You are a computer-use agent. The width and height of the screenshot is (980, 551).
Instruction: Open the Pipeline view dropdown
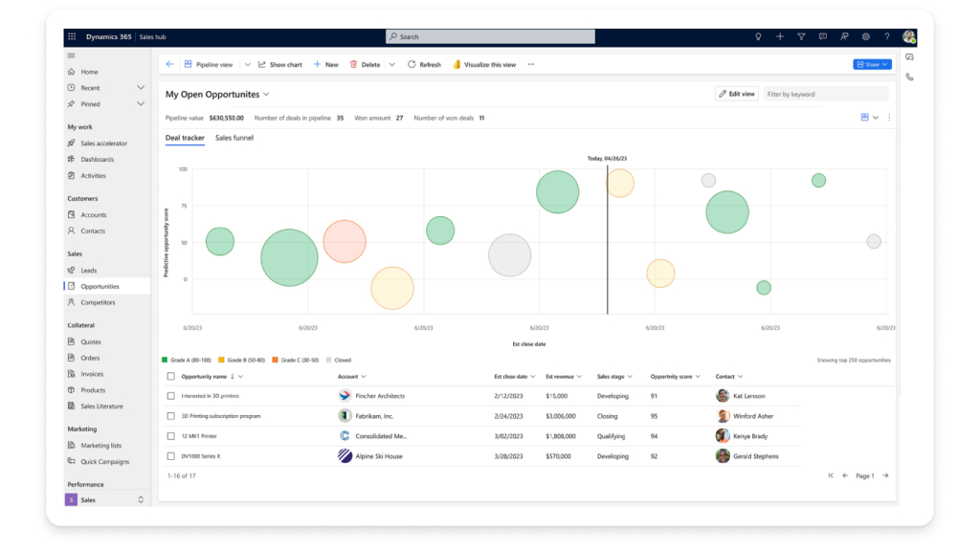(247, 64)
